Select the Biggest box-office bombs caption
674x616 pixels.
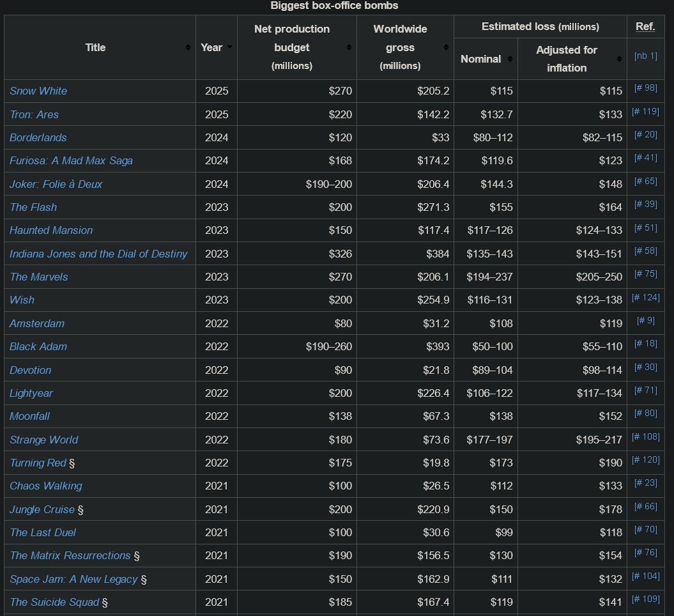pos(334,6)
